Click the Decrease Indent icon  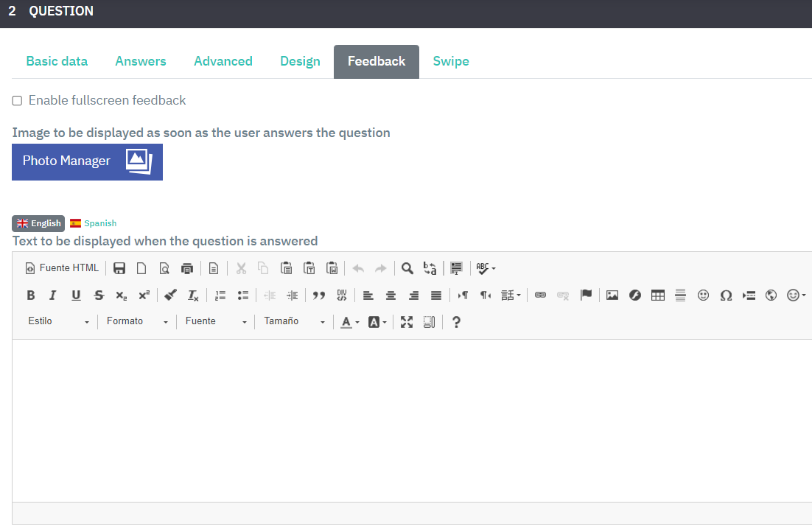coord(270,295)
